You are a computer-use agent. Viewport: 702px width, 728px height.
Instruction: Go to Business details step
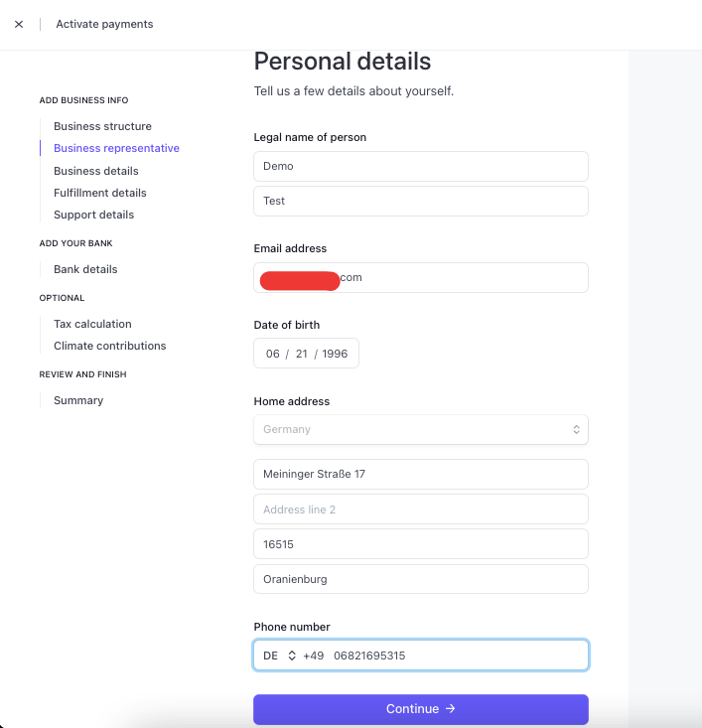(x=96, y=171)
